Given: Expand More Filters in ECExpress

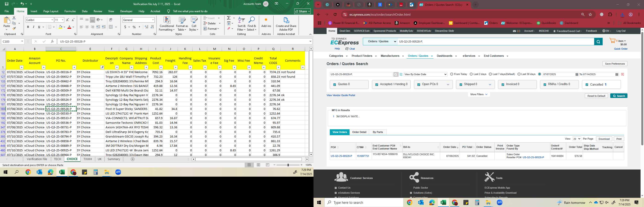Looking at the screenshot, I should (479, 95).
